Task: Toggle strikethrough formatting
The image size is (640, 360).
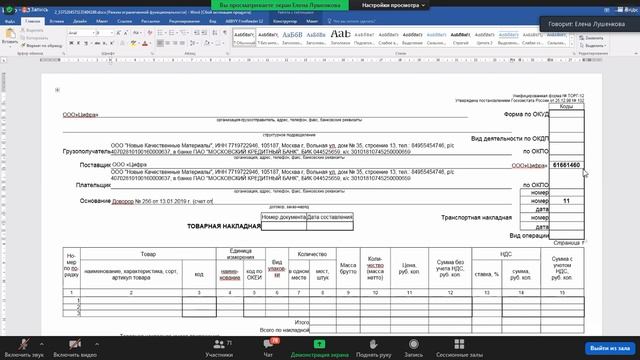Action: 97,43
